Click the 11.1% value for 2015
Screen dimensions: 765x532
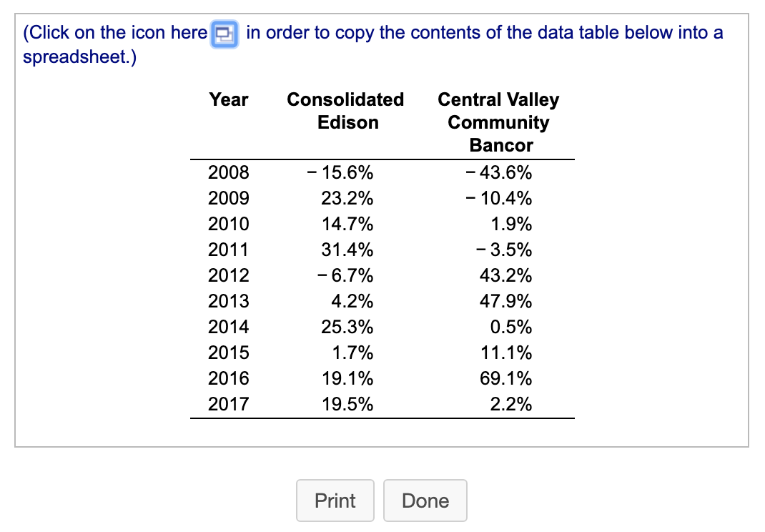(x=510, y=353)
